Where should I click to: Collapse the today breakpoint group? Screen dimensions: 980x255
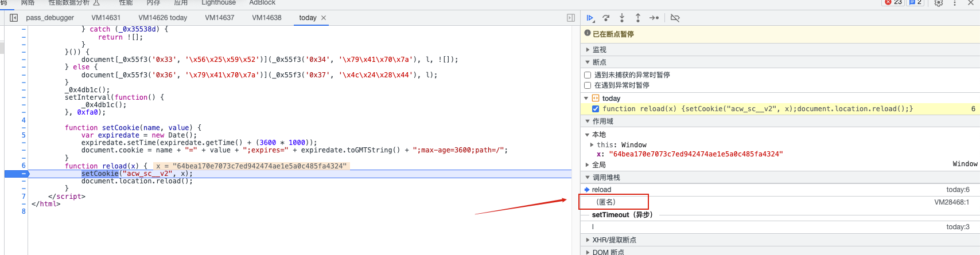click(586, 99)
